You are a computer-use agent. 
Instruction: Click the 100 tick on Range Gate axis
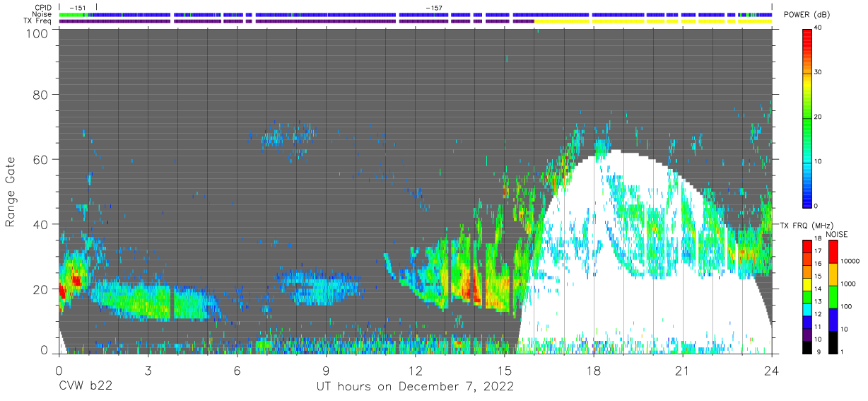click(37, 33)
